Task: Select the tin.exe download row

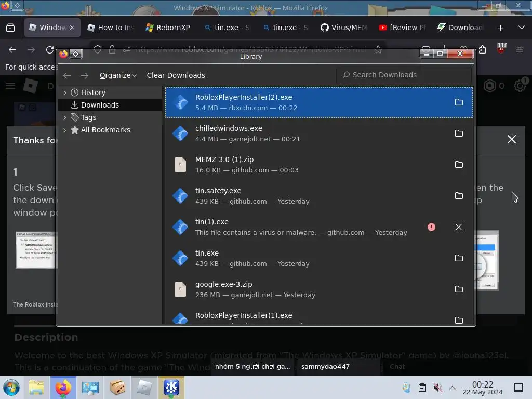Action: tap(319, 258)
